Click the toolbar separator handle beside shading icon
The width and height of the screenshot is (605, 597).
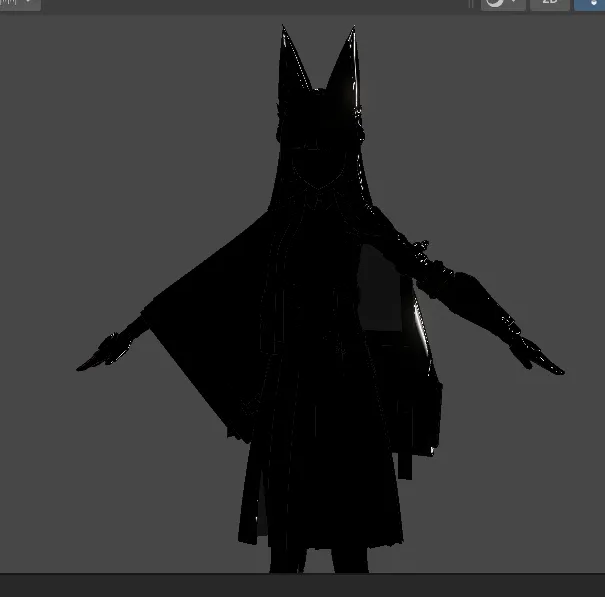coord(472,3)
